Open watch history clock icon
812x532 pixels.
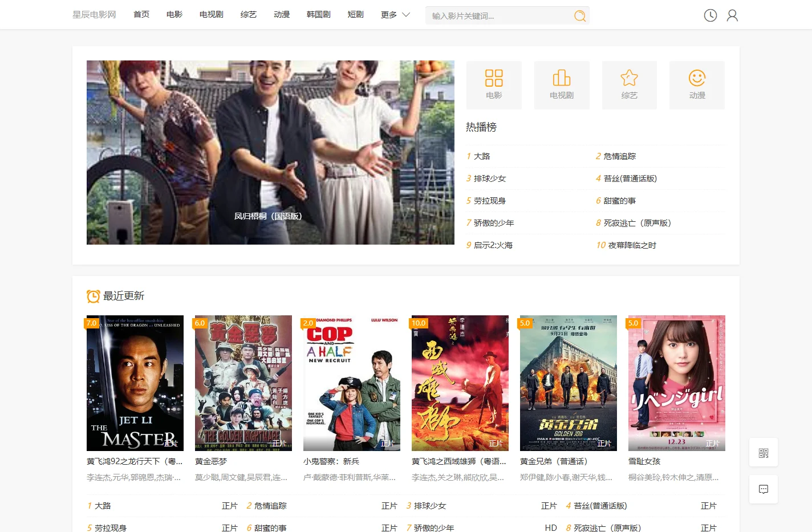pos(710,15)
